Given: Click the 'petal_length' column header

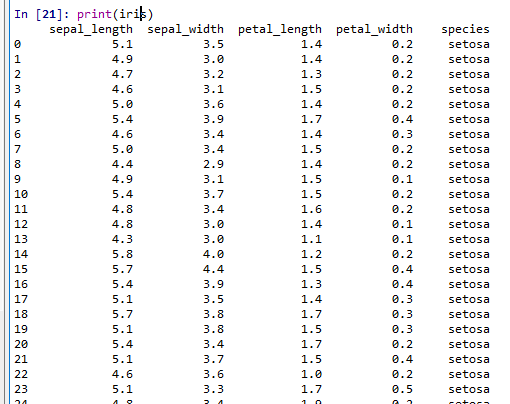Looking at the screenshot, I should point(280,30).
